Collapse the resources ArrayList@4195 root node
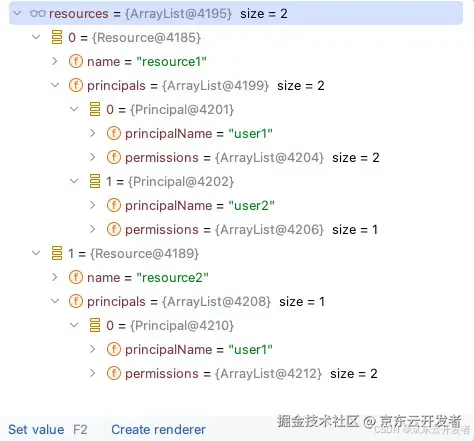 [x=17, y=13]
